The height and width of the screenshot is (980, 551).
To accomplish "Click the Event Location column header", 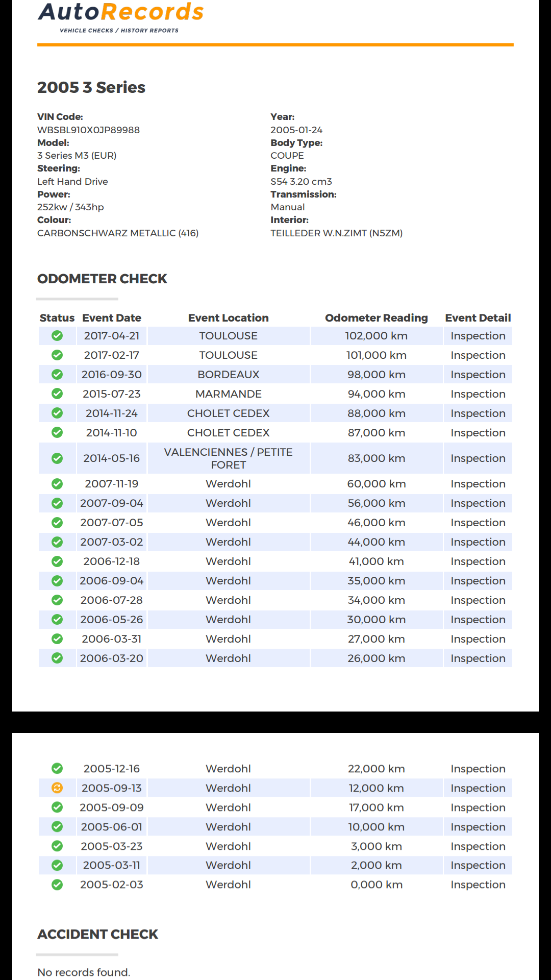I will point(229,318).
